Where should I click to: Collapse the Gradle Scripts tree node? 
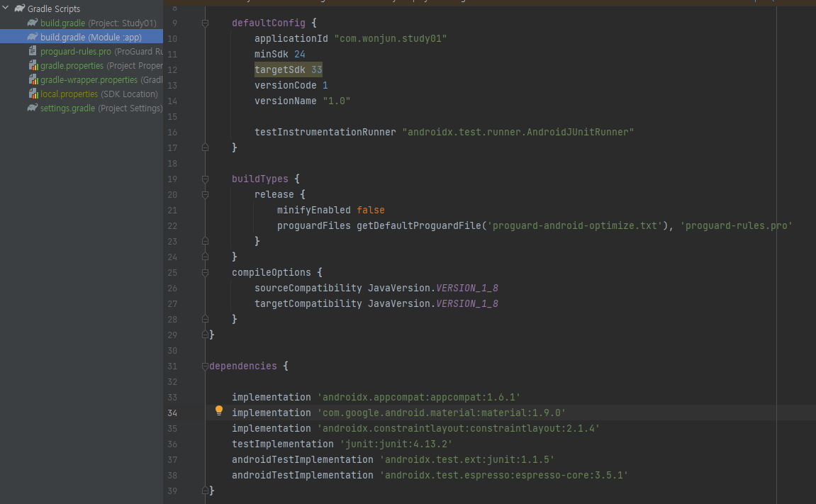click(x=6, y=8)
